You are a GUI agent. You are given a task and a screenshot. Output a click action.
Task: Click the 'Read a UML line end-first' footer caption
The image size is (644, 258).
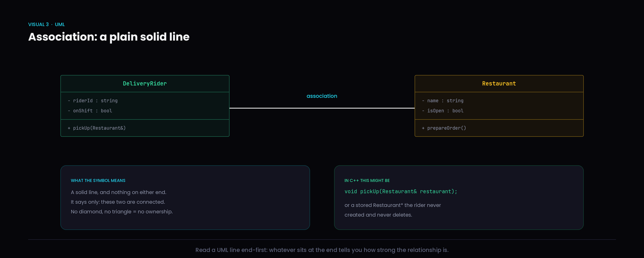click(322, 250)
